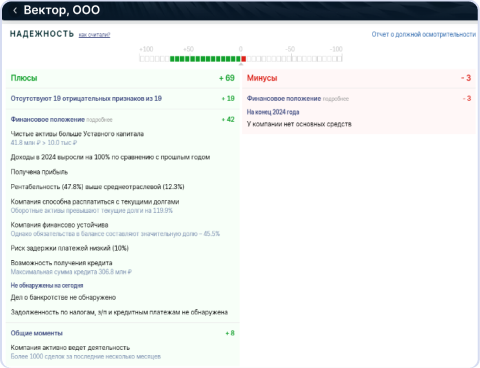Image resolution: width=480 pixels, height=368 pixels.
Task: Click 'Чистые активы больше Уставного капитала'
Action: [77, 134]
